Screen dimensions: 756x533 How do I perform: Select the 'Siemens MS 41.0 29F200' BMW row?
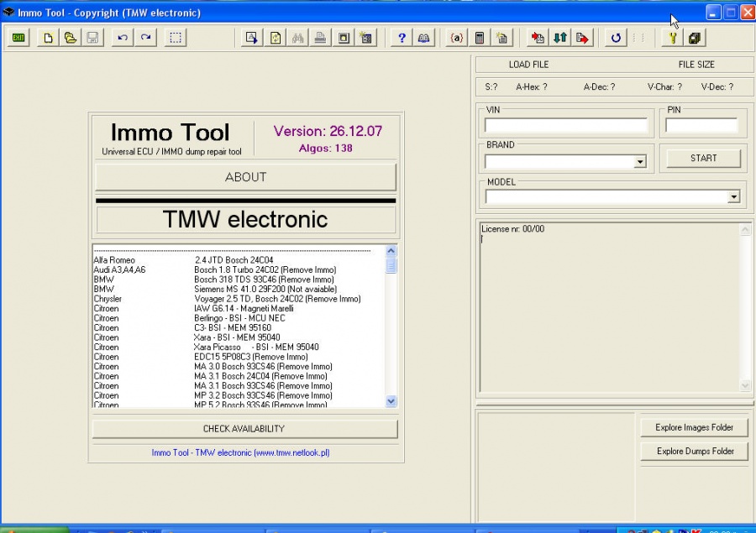point(239,289)
